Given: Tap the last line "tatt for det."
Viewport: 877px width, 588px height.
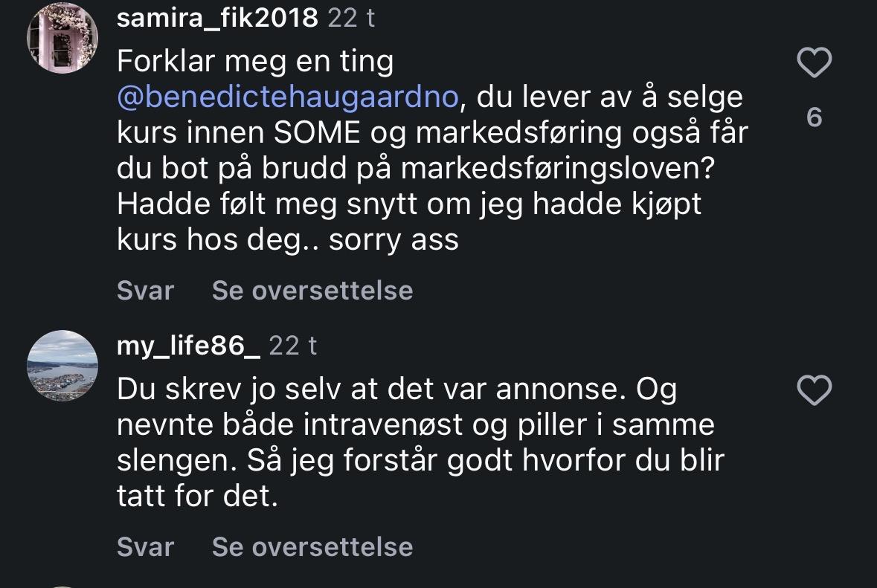Looking at the screenshot, I should (197, 497).
